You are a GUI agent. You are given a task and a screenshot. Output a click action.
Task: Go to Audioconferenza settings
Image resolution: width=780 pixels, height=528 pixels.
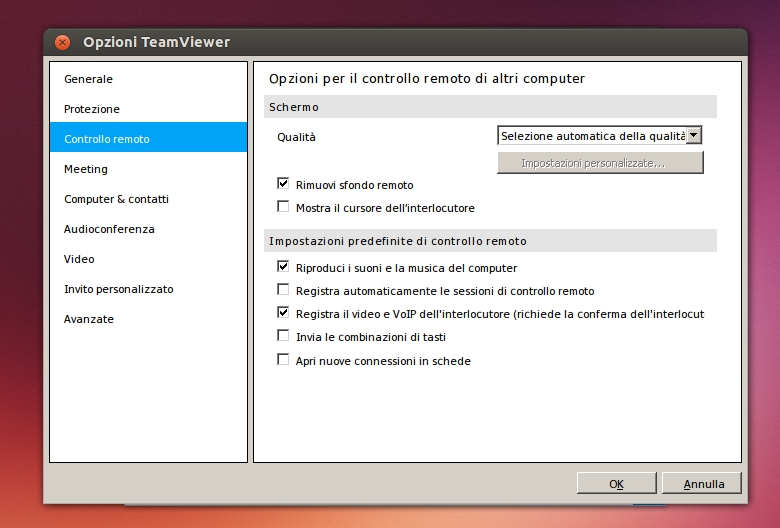click(148, 229)
